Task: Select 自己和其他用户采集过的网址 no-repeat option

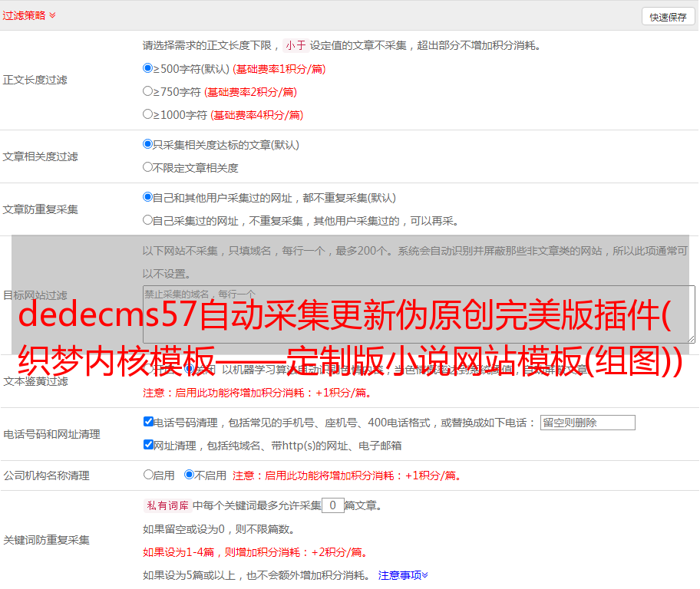Action: click(x=147, y=197)
